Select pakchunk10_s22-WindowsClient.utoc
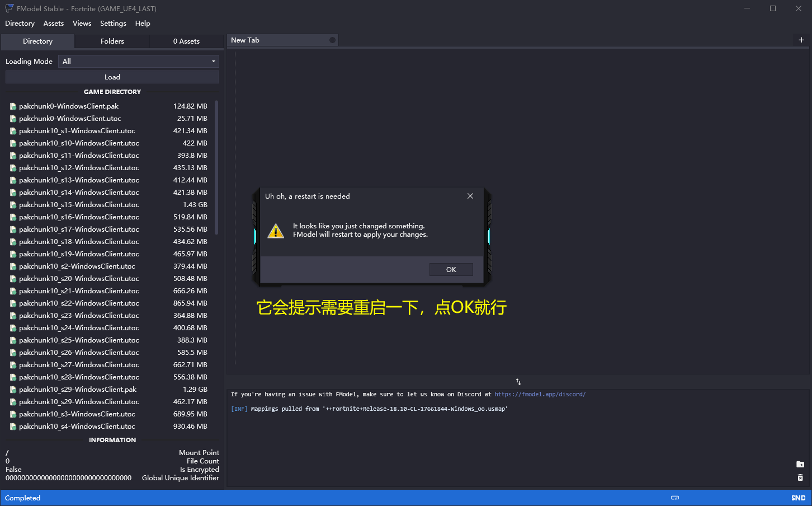The height and width of the screenshot is (506, 812). [108, 303]
